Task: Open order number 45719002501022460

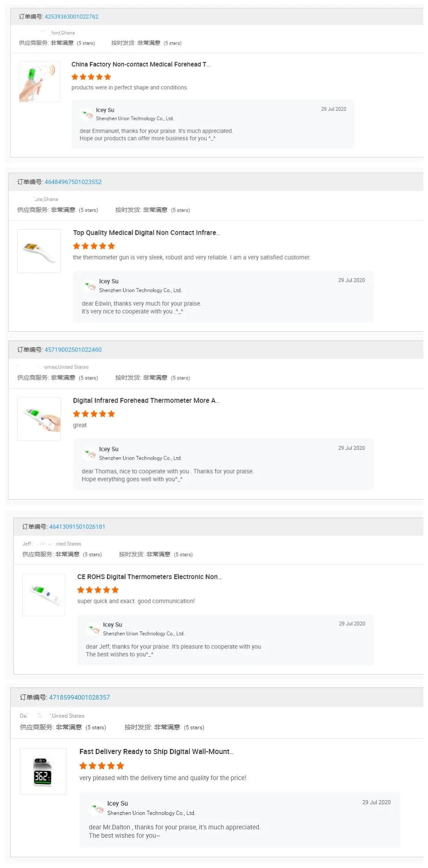Action: (x=73, y=350)
